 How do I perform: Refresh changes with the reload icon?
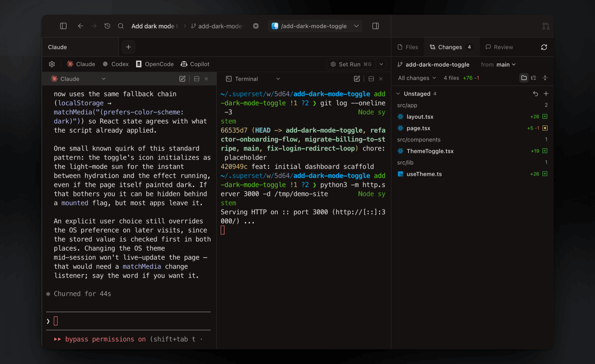(544, 47)
